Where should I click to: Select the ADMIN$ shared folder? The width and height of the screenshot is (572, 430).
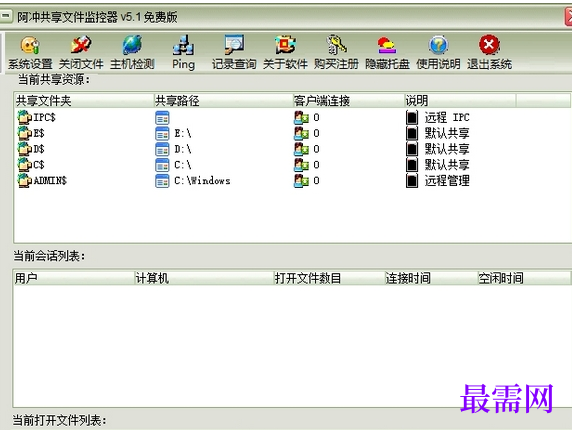42,181
